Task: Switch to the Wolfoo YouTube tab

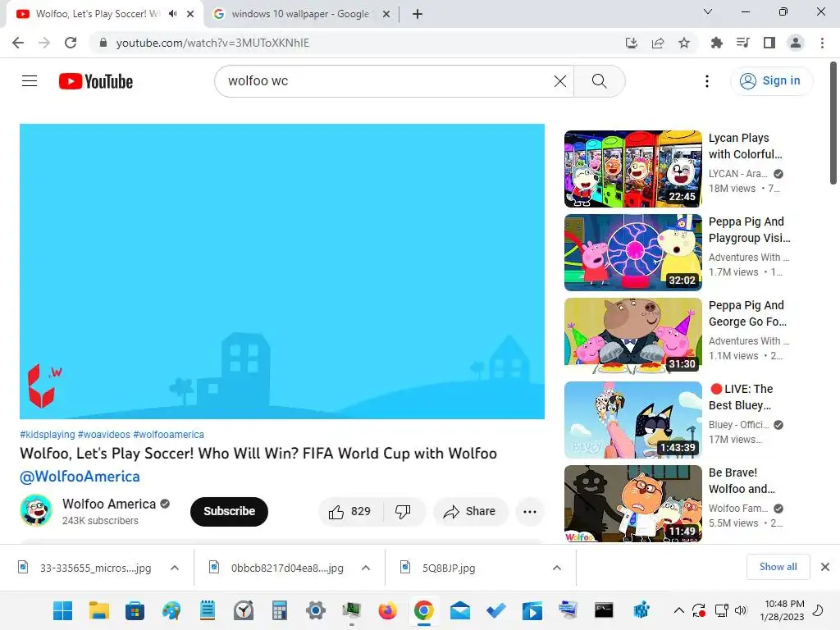Action: [x=98, y=14]
